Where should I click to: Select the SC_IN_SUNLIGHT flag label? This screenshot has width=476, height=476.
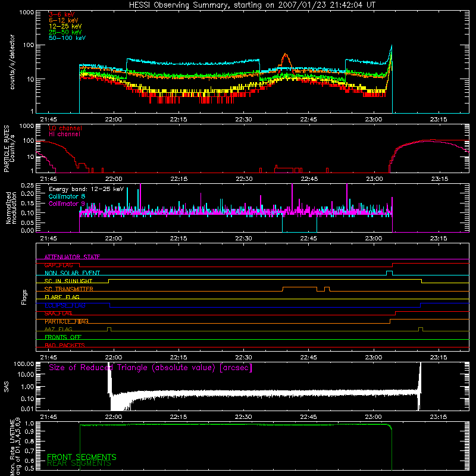68,281
